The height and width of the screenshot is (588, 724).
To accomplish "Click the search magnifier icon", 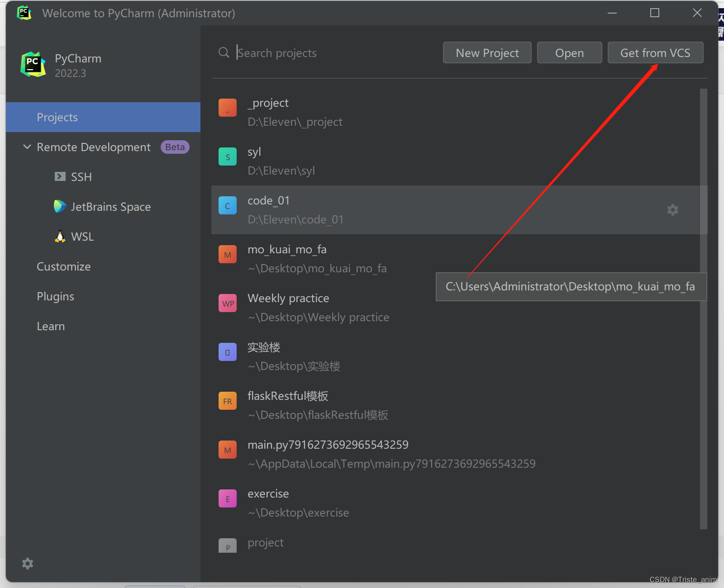I will (x=224, y=52).
